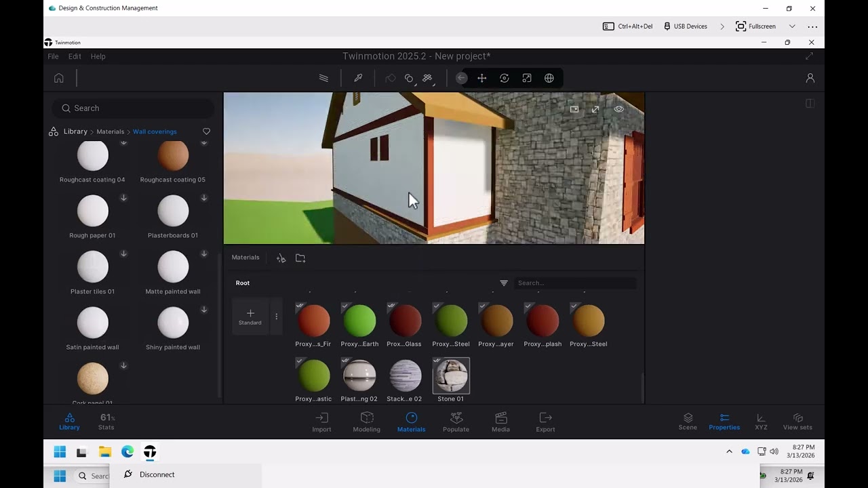The width and height of the screenshot is (868, 488).
Task: Open the Help menu
Action: 98,56
